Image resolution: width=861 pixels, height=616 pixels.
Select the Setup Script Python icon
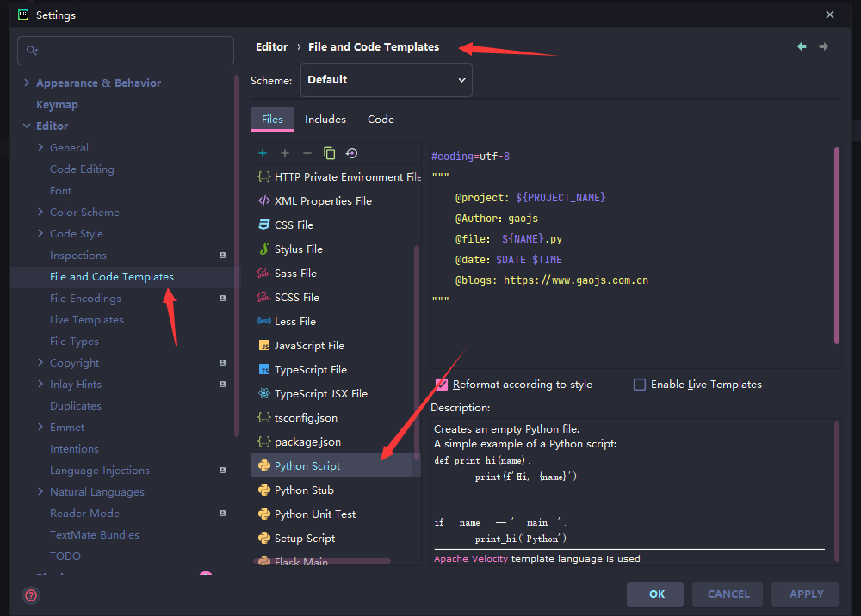264,538
